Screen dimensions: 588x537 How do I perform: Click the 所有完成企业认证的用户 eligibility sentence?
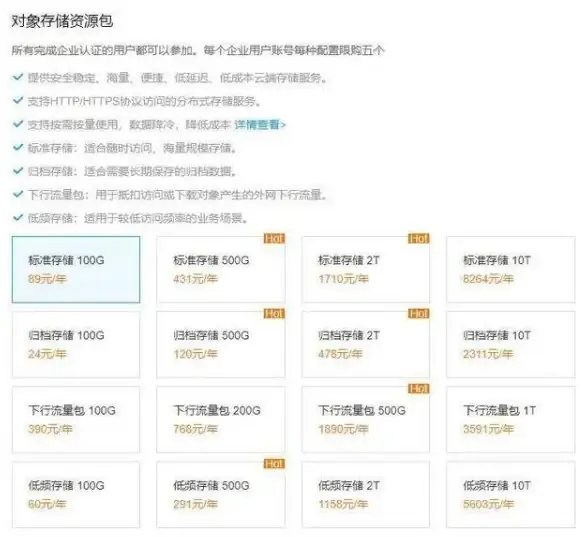click(x=198, y=50)
